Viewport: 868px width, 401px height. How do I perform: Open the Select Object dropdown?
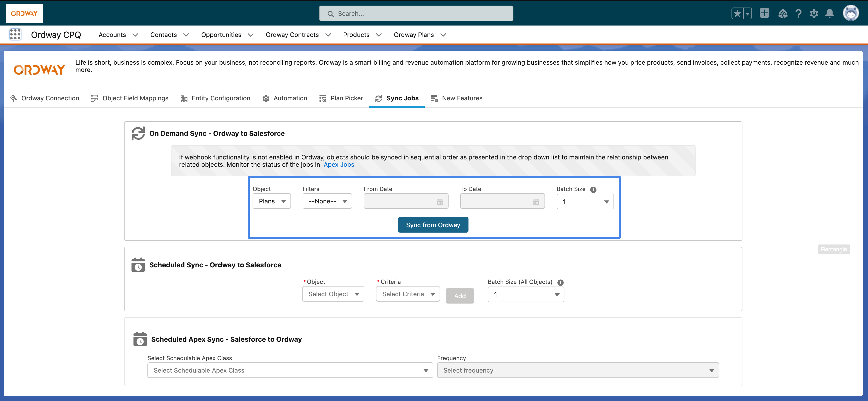coord(333,294)
